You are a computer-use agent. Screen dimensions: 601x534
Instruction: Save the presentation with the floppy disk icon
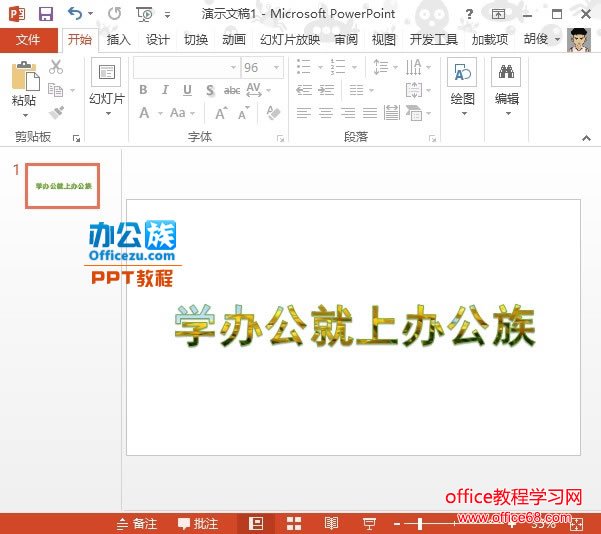coord(46,14)
